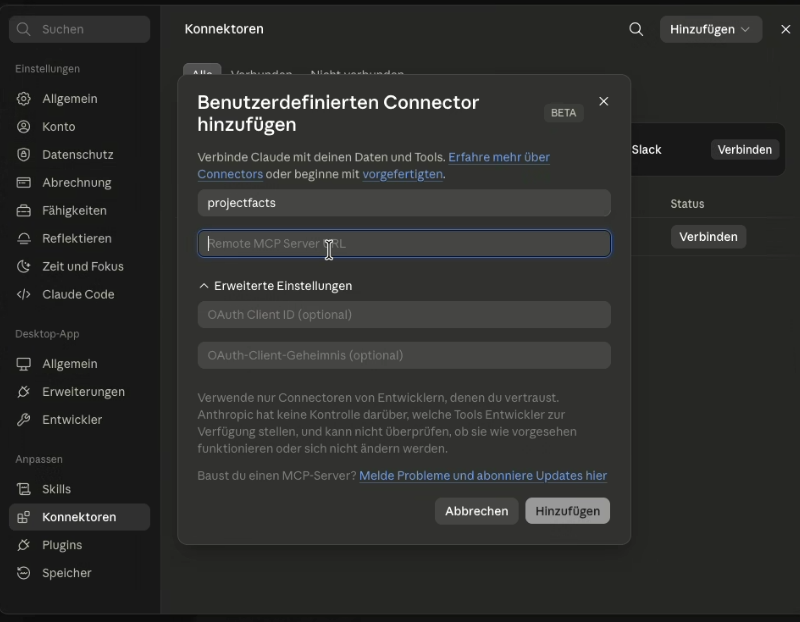Focus the Remote MCP Server URL field

tap(404, 243)
